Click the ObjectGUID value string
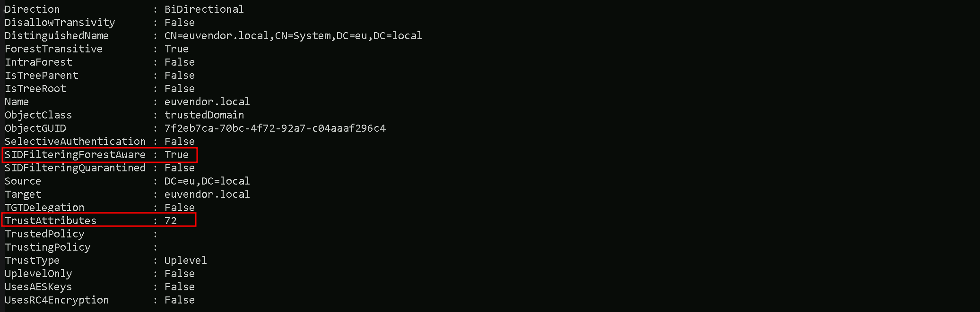Screen dimensions: 980x312 click(x=275, y=128)
